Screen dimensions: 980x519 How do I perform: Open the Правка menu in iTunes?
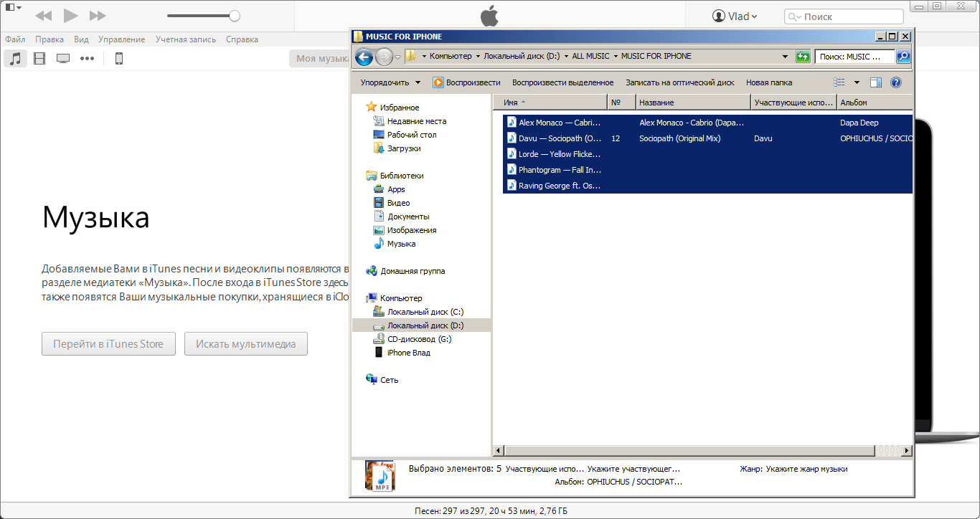tap(50, 39)
